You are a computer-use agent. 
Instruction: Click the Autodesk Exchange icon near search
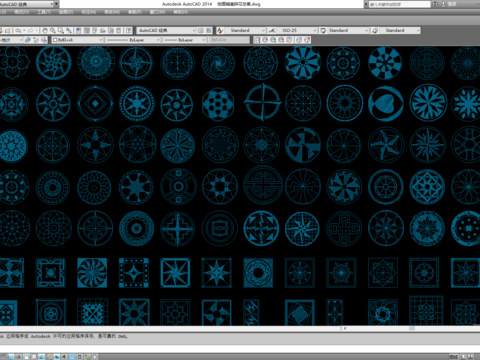pos(435,4)
